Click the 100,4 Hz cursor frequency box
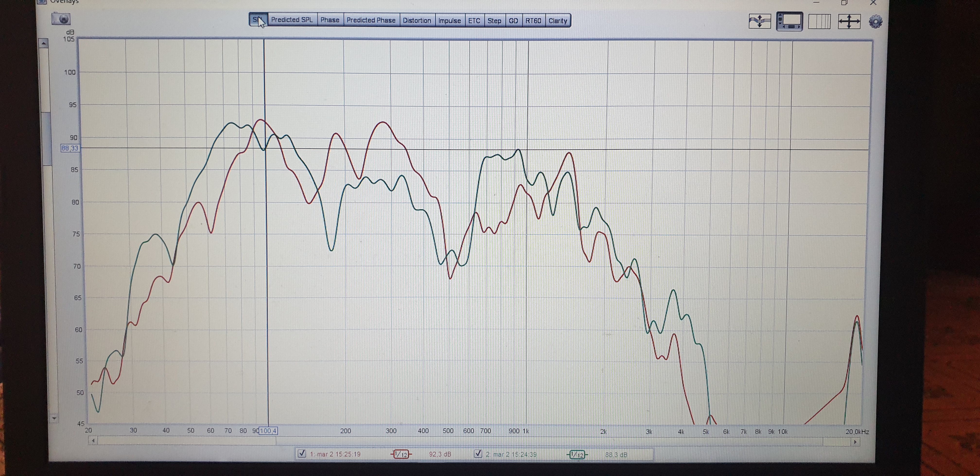 click(268, 431)
